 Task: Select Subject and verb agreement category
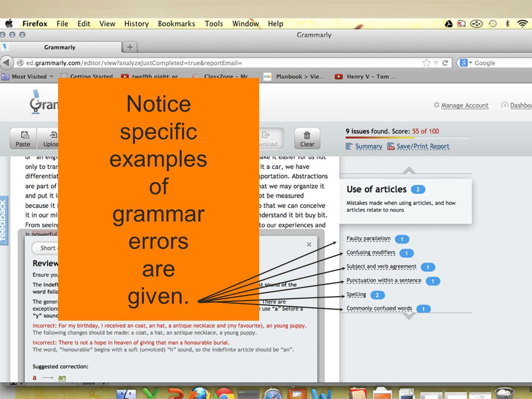(x=381, y=267)
